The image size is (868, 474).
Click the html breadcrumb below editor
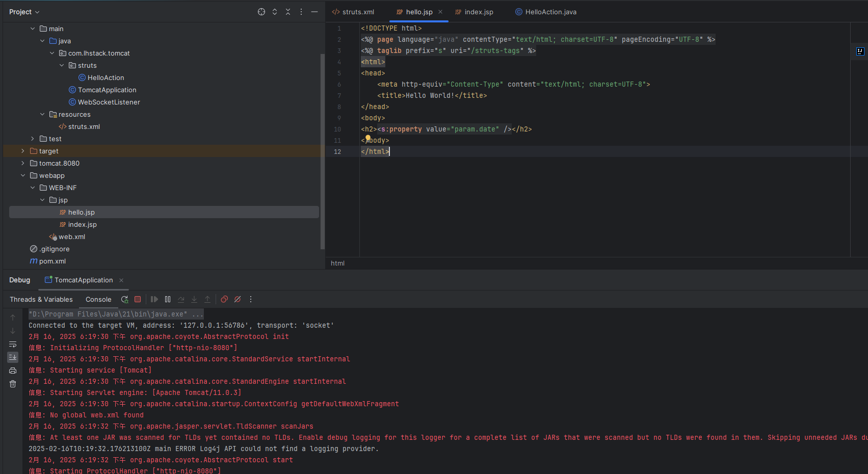point(337,264)
